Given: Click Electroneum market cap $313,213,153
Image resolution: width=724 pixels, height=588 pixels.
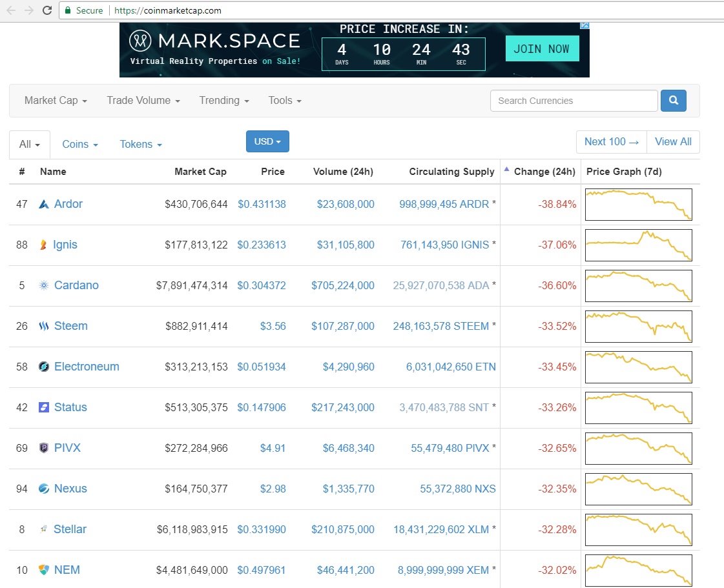Looking at the screenshot, I should (x=196, y=367).
